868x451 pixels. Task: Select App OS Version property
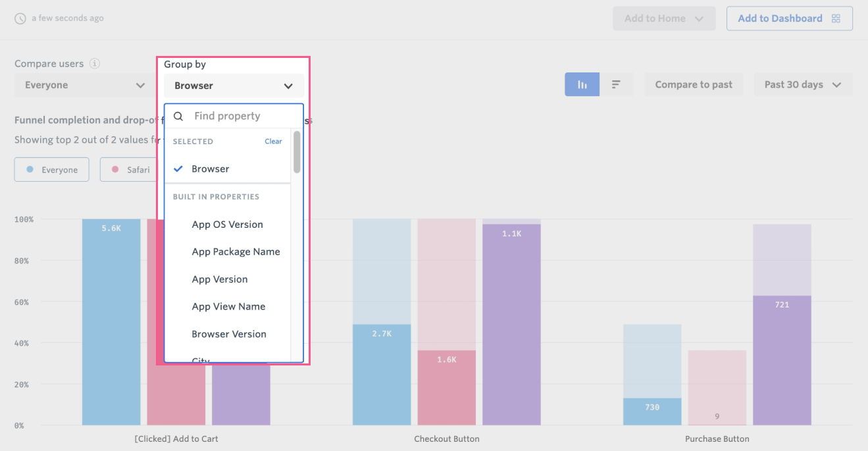[x=227, y=225]
